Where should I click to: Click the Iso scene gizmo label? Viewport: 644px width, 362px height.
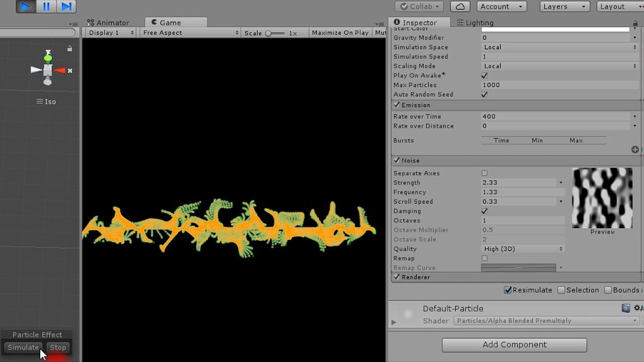50,101
